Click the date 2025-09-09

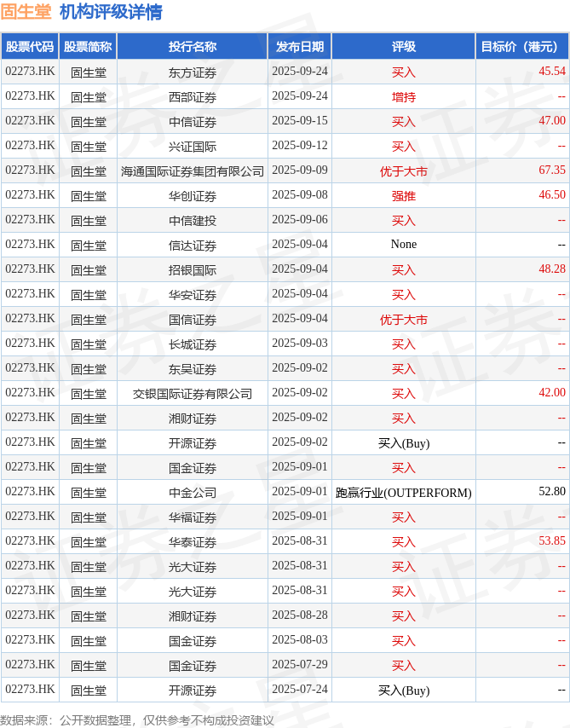click(x=299, y=170)
